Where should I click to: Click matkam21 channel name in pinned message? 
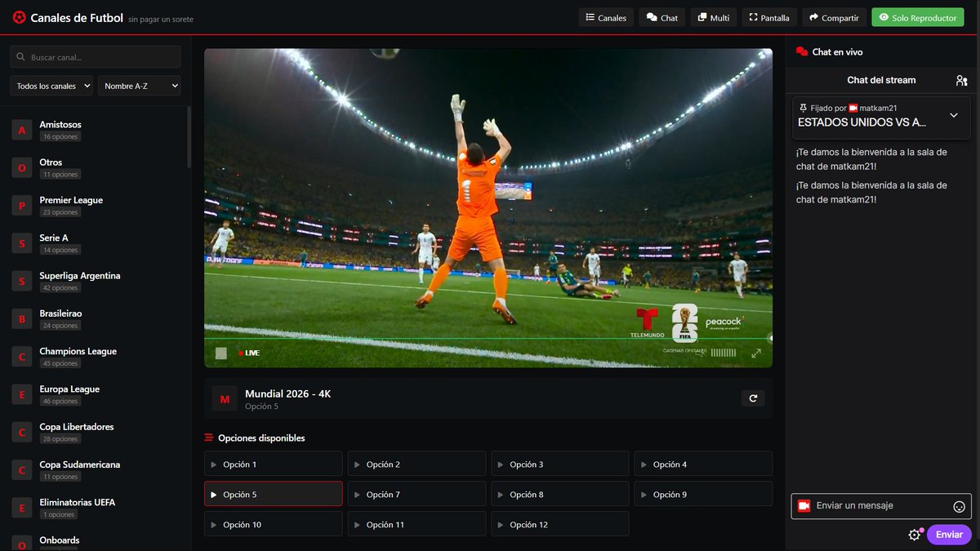pyautogui.click(x=878, y=108)
